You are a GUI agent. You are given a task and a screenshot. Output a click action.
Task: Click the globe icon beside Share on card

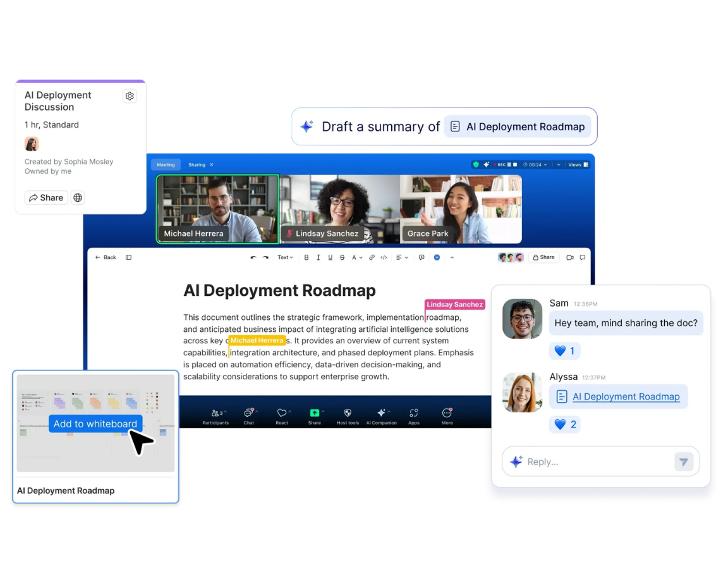click(78, 198)
